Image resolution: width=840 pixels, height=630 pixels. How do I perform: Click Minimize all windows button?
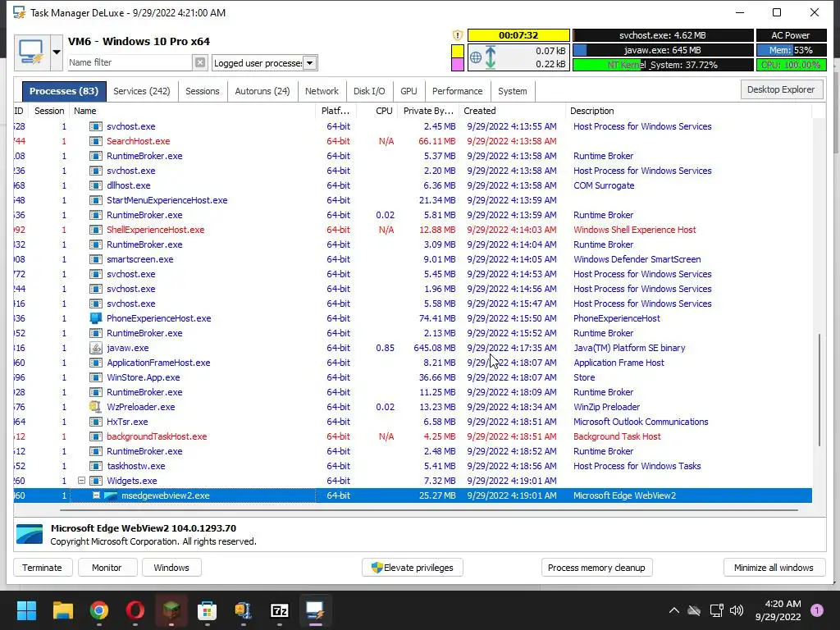point(774,568)
